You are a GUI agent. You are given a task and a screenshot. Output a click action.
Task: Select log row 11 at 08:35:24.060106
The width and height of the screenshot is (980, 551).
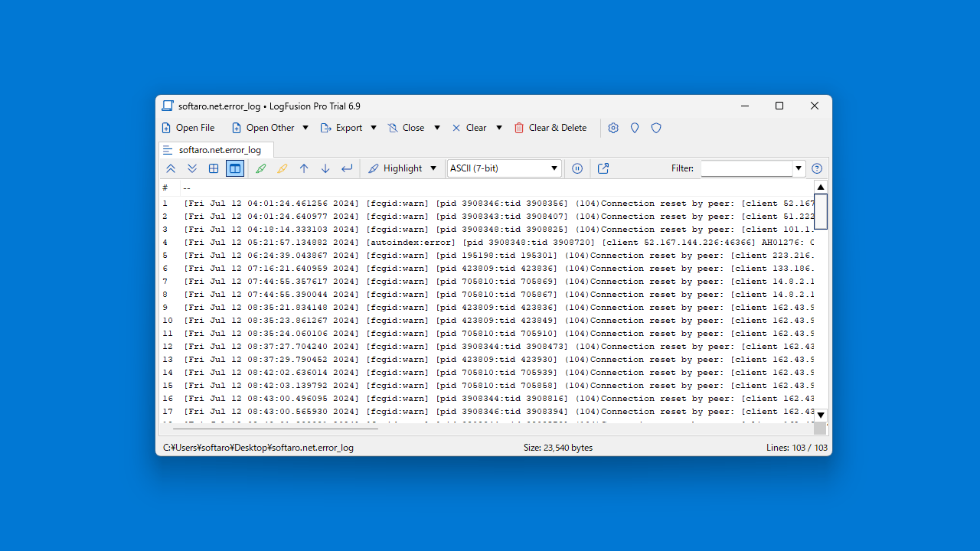[x=486, y=334]
